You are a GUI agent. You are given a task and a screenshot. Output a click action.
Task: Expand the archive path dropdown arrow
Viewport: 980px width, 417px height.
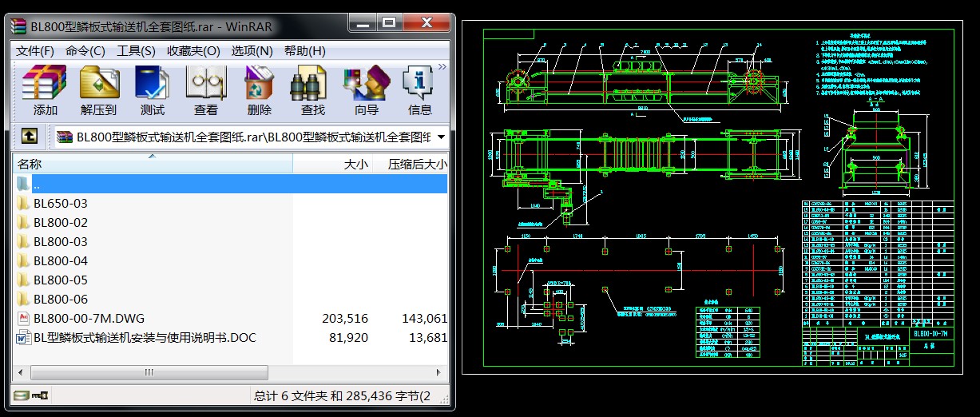pos(441,137)
